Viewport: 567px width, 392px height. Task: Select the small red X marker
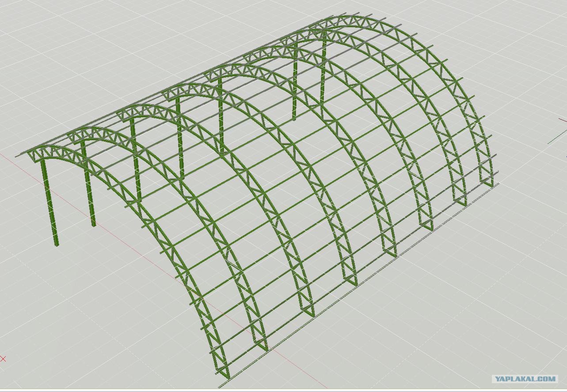3,359
